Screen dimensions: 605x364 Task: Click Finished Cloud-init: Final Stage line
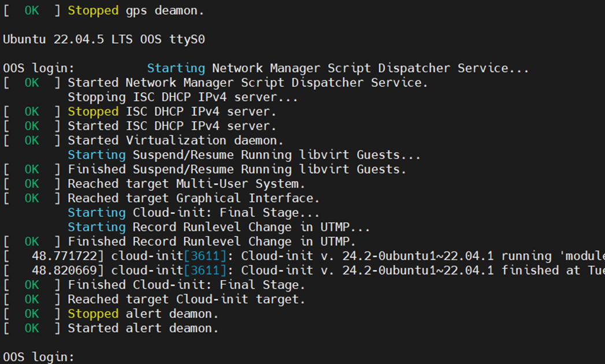(154, 285)
